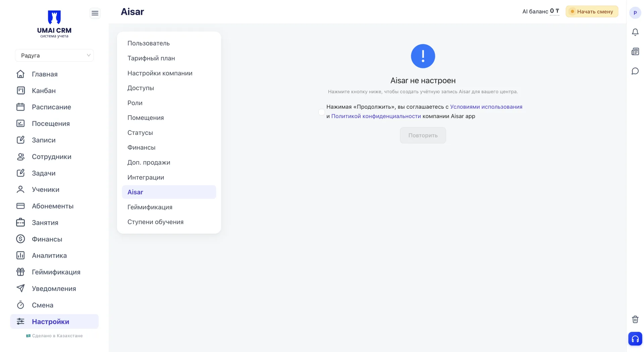
Task: Open Тарифный план settings section
Action: pos(169,58)
